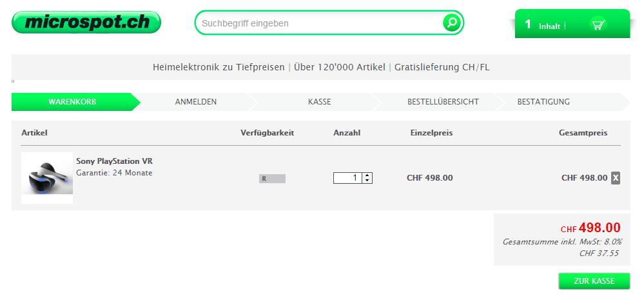Click the Zur Kasse button

coord(594,281)
